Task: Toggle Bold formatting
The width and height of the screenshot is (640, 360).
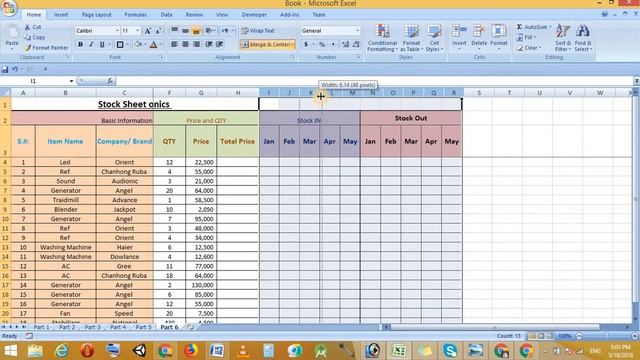Action: point(80,44)
